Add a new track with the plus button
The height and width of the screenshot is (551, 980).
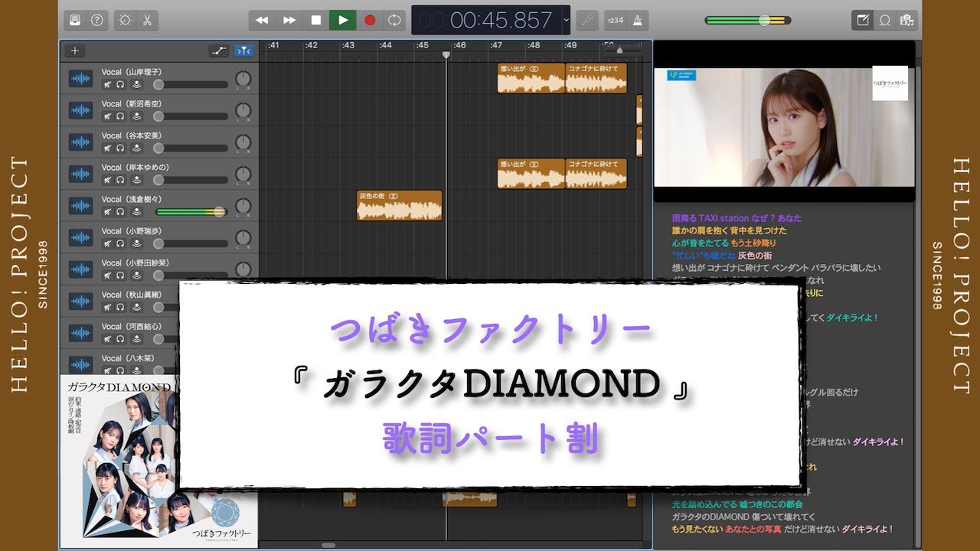pyautogui.click(x=74, y=51)
